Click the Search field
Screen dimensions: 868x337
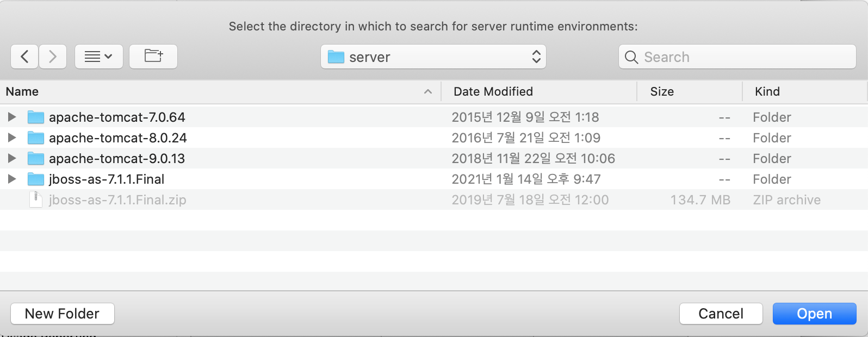tap(737, 57)
